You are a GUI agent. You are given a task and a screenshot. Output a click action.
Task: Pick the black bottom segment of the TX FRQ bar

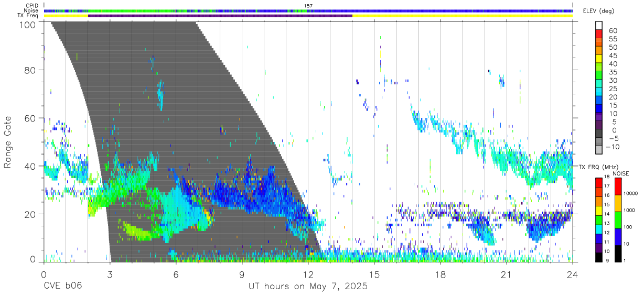pos(599,257)
